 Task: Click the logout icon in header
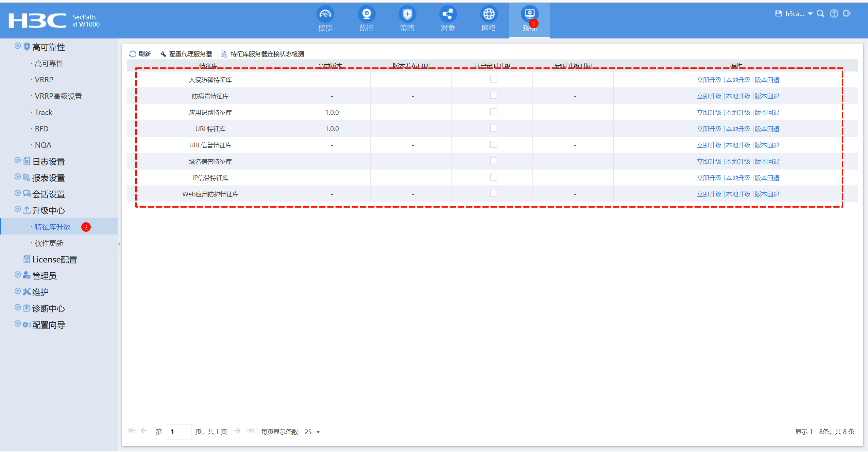click(847, 14)
